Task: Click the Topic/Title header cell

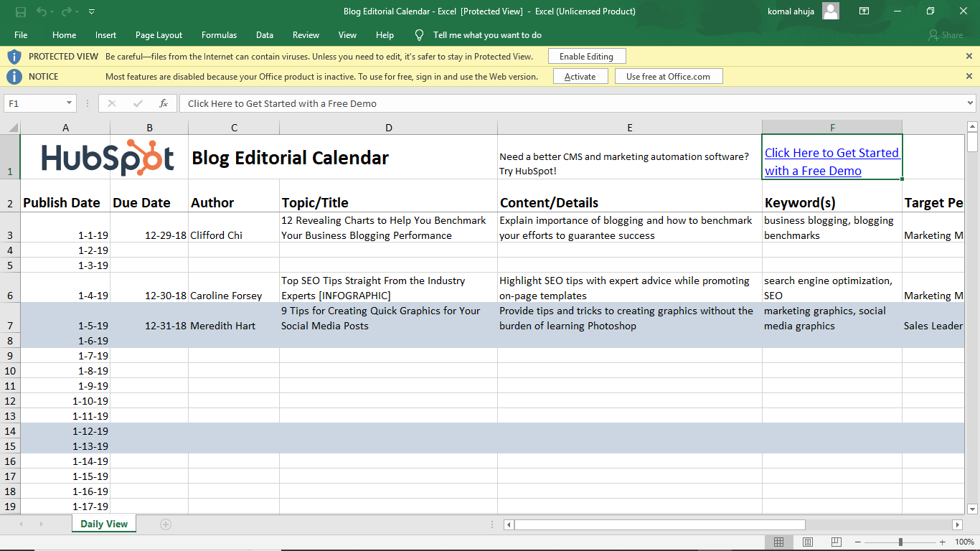Action: point(389,195)
